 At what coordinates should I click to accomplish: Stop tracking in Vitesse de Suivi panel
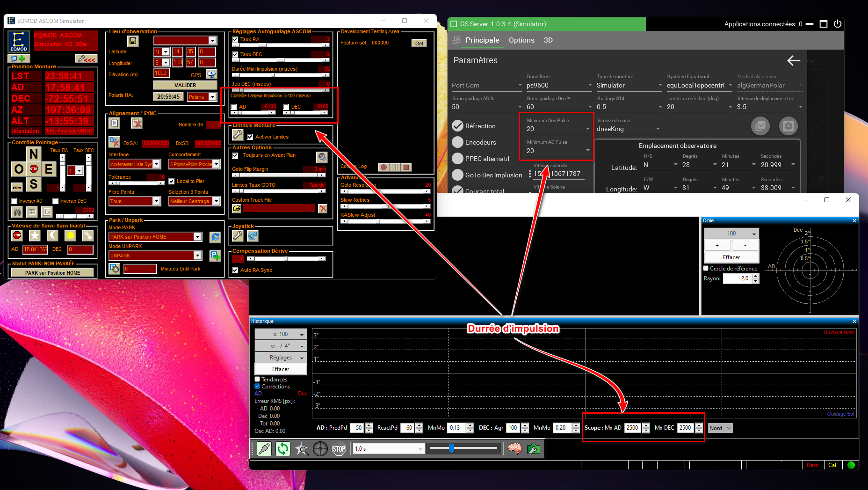click(x=17, y=235)
